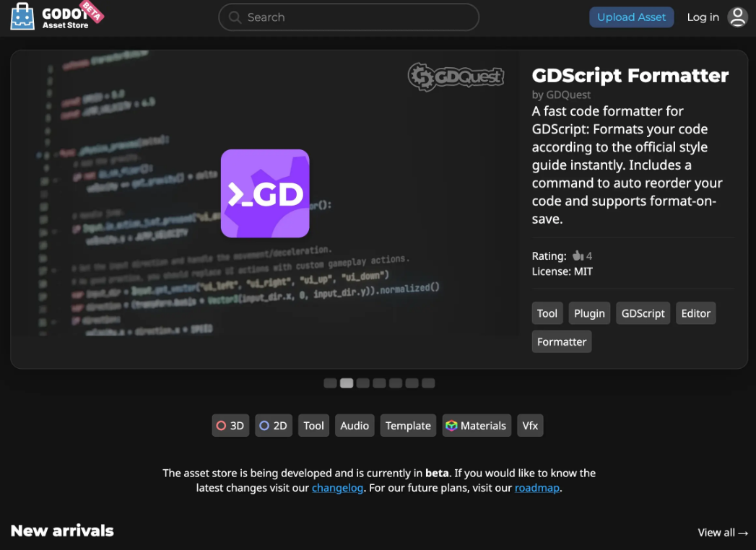Select the active second carousel indicator
Image resolution: width=756 pixels, height=550 pixels.
(347, 383)
